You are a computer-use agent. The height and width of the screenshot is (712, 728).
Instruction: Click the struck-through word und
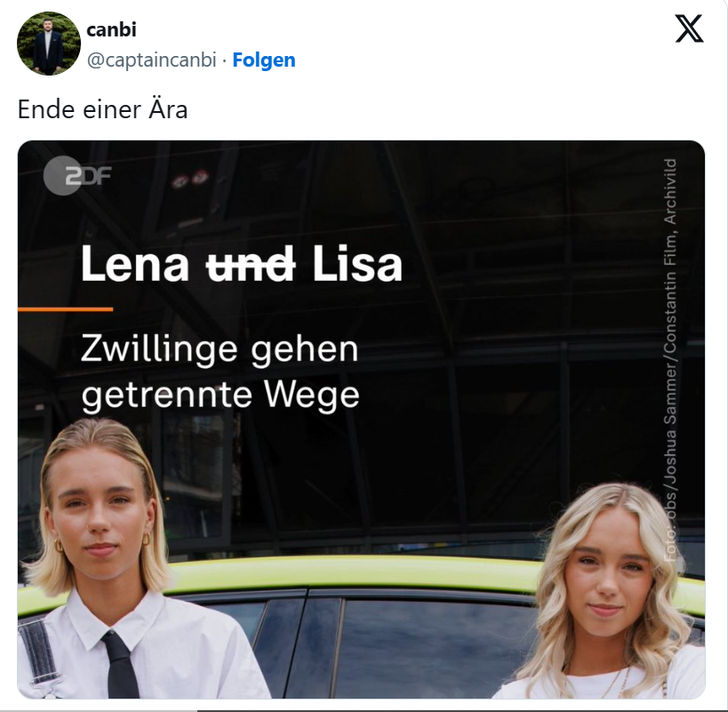tap(251, 265)
